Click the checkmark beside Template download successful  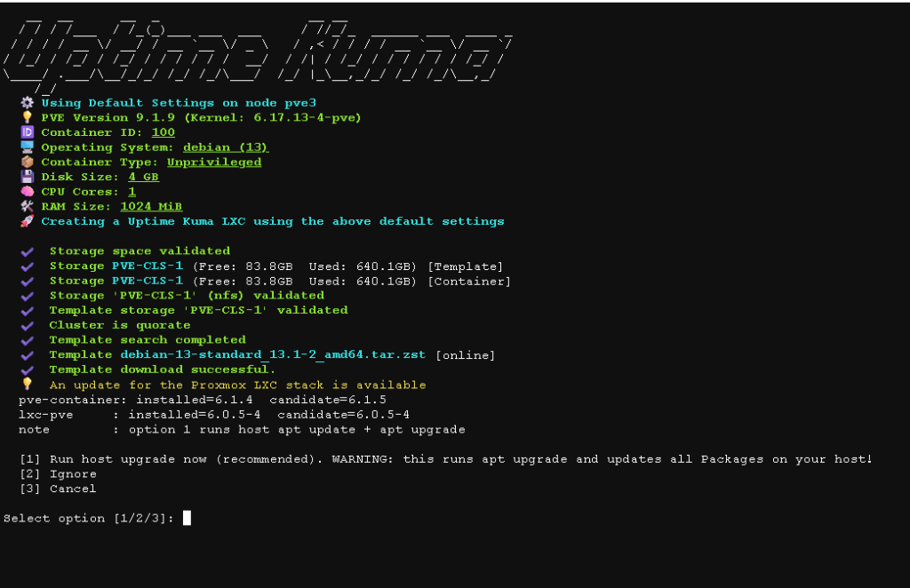[x=28, y=370]
